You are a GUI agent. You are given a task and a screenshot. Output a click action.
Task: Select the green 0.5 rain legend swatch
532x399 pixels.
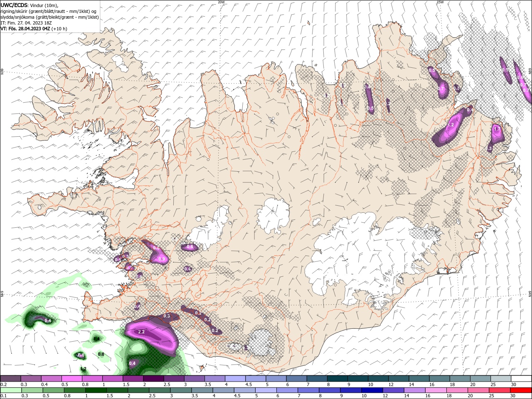coord(54,390)
